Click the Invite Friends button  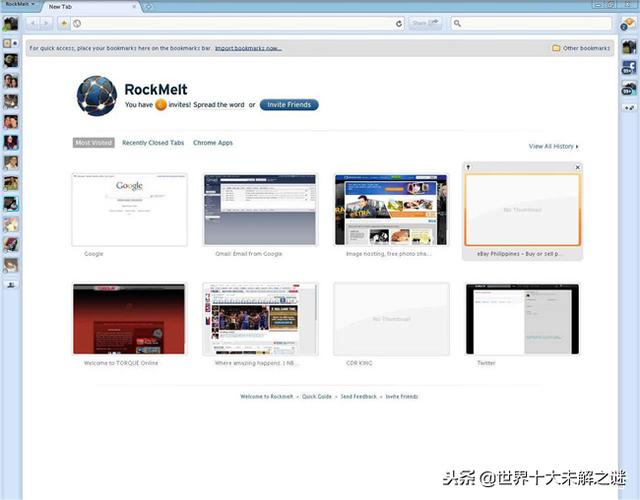[x=289, y=104]
